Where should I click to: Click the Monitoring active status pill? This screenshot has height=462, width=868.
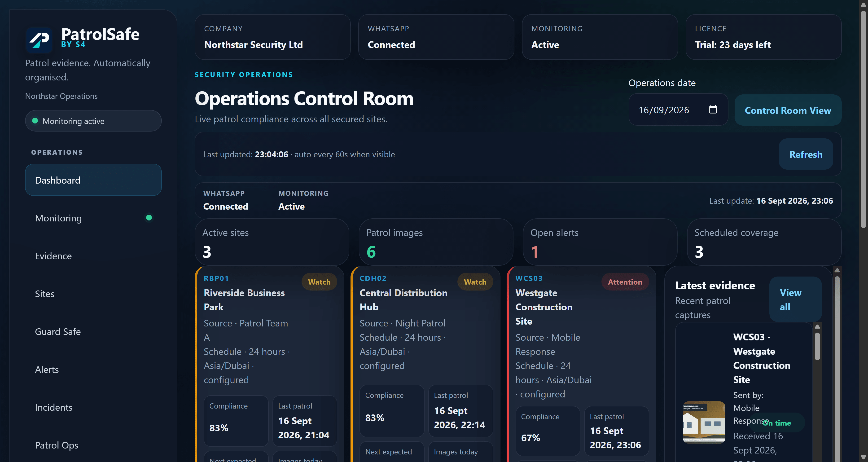tap(93, 121)
